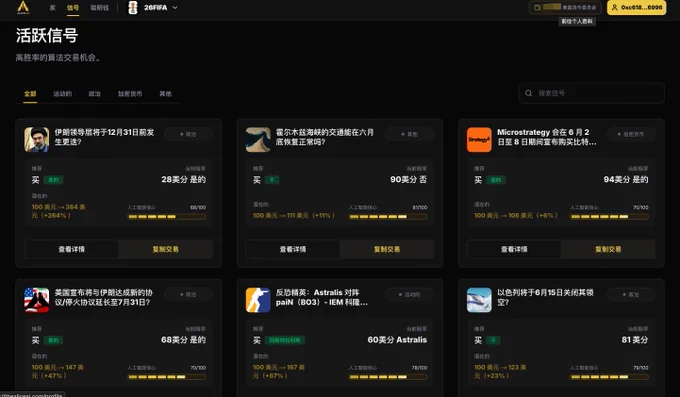
Task: Click the Israel flag thumbnail
Action: click(479, 300)
